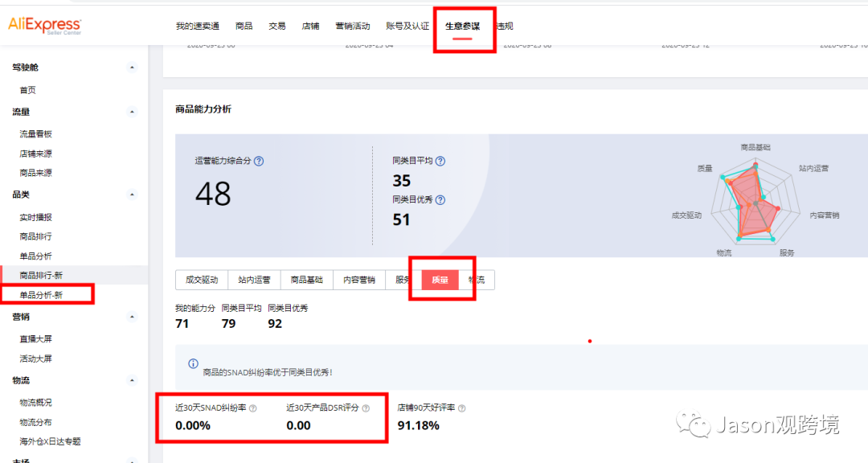Open 营销活动 in top navigation
Image resolution: width=868 pixels, height=463 pixels.
point(352,27)
